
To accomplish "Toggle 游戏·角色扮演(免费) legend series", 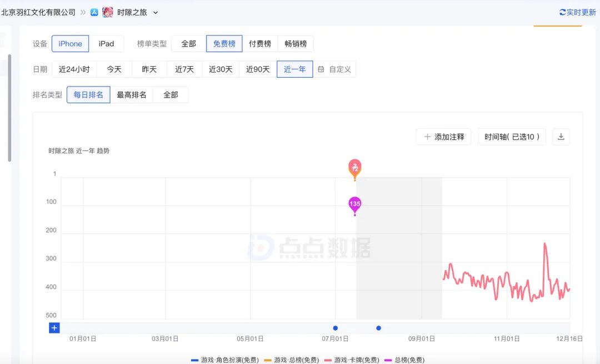I will pos(224,360).
